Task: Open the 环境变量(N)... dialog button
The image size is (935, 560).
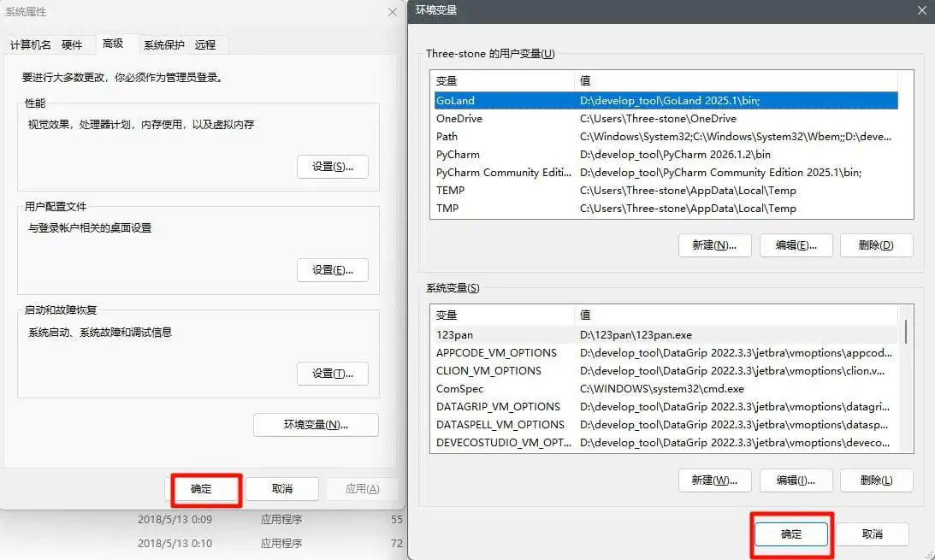Action: tap(316, 425)
